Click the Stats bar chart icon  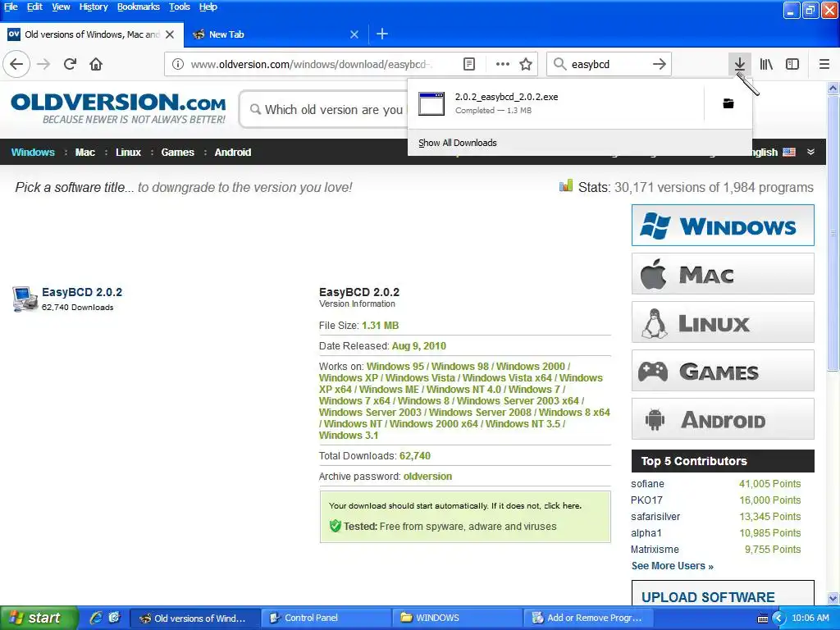(566, 186)
